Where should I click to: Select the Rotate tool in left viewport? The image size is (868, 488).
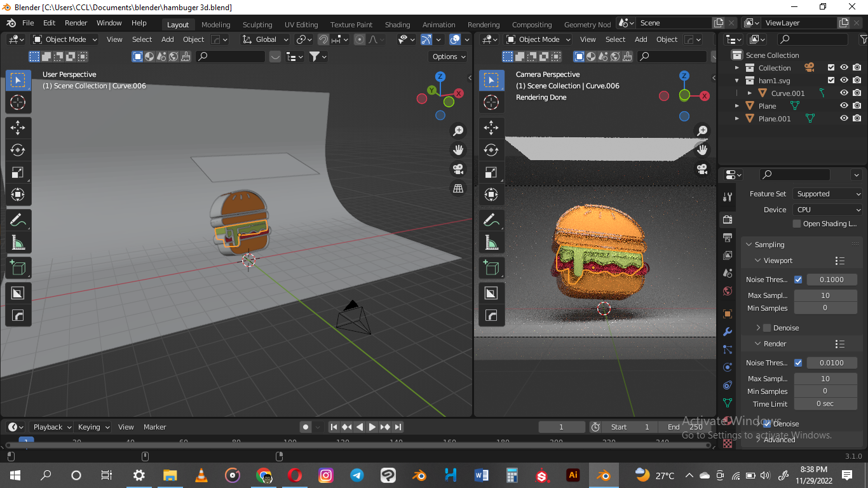[x=18, y=150]
